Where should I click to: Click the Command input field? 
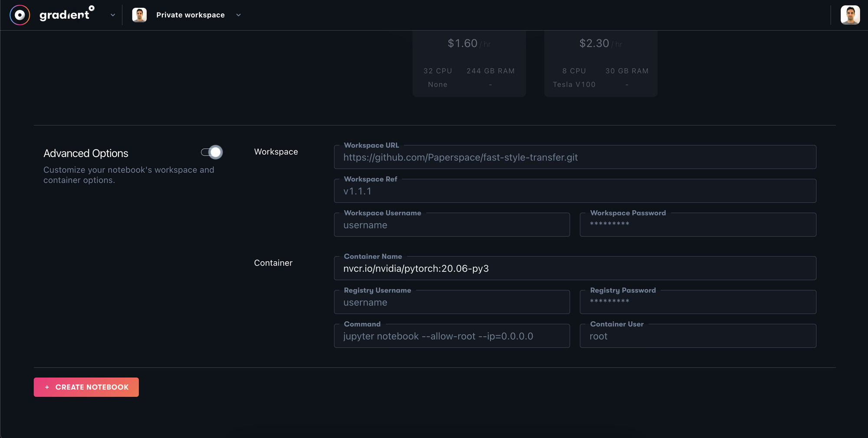click(x=452, y=336)
